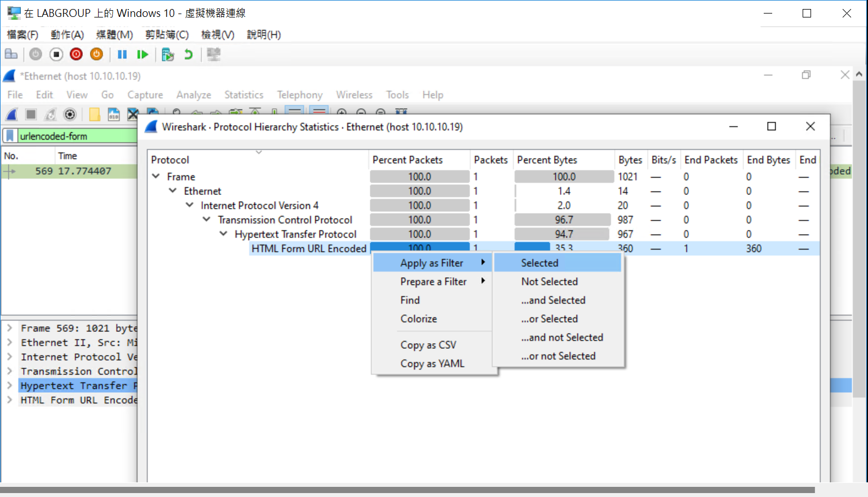Screen dimensions: 868x497
Task: Click Copy as CSV in context menu
Action: [x=428, y=345]
